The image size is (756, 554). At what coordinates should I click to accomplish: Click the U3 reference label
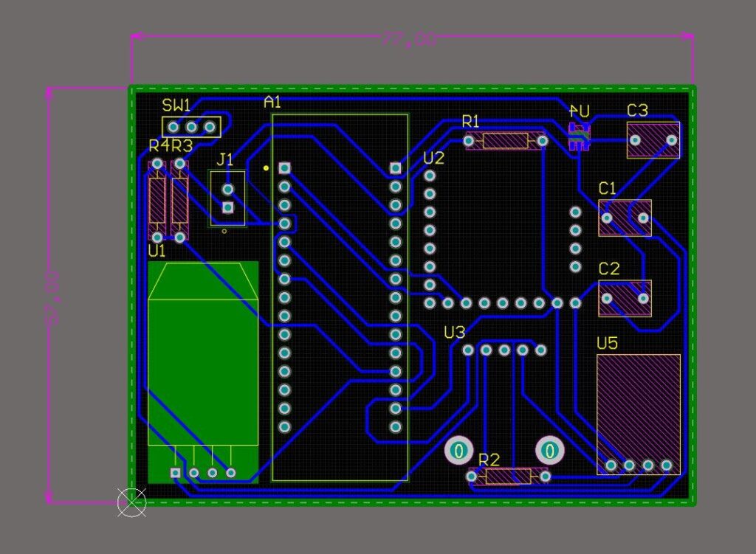coord(455,332)
